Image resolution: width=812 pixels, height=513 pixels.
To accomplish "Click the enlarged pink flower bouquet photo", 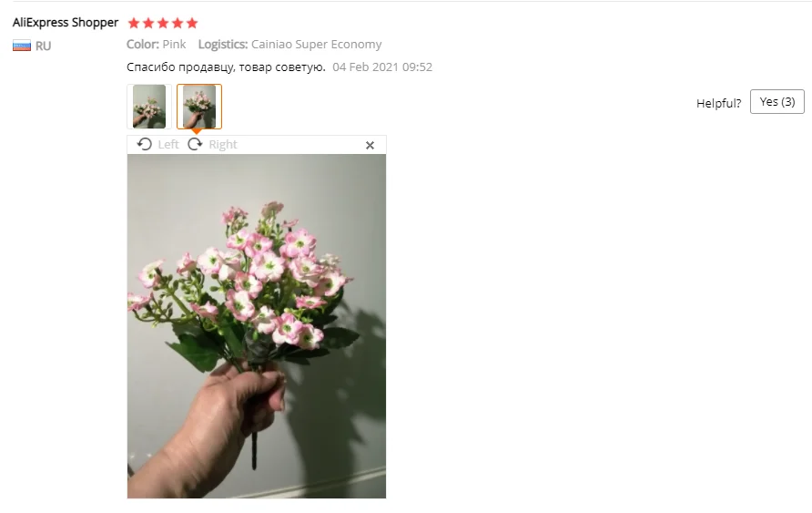I will [257, 326].
